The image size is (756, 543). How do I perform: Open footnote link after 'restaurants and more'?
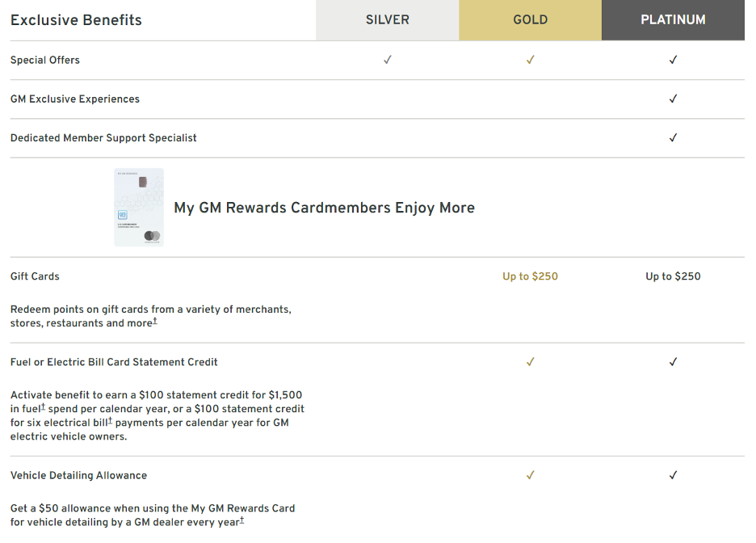[155, 321]
